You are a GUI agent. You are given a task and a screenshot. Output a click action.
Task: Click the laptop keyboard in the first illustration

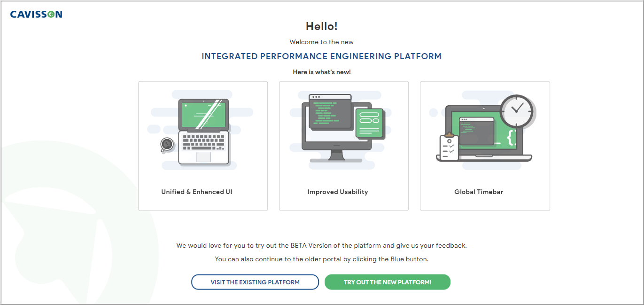pyautogui.click(x=203, y=141)
